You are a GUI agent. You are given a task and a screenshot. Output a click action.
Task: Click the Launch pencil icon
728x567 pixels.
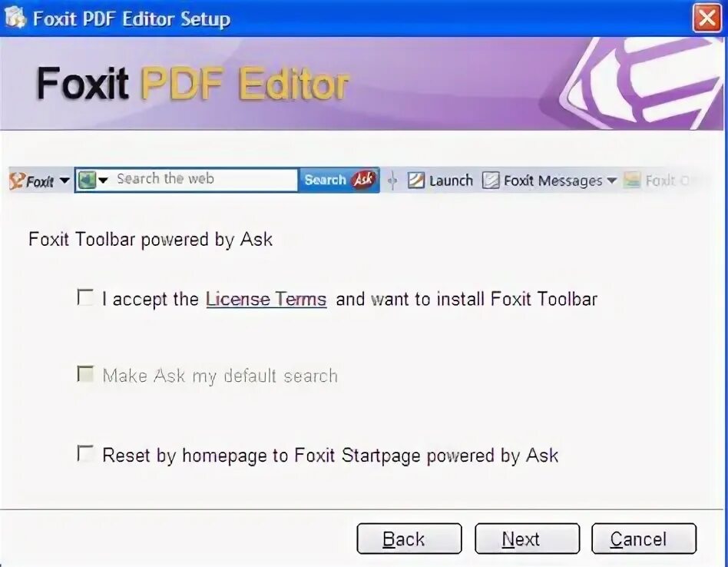click(415, 181)
